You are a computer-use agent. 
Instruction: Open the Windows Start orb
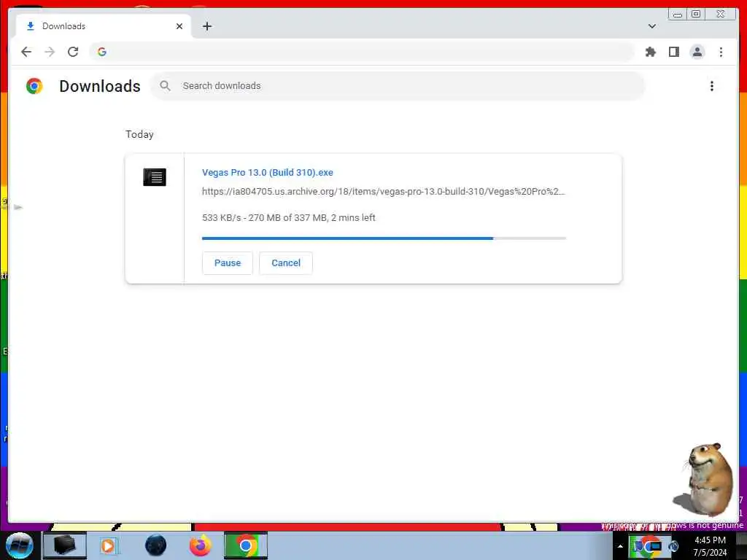(x=20, y=545)
